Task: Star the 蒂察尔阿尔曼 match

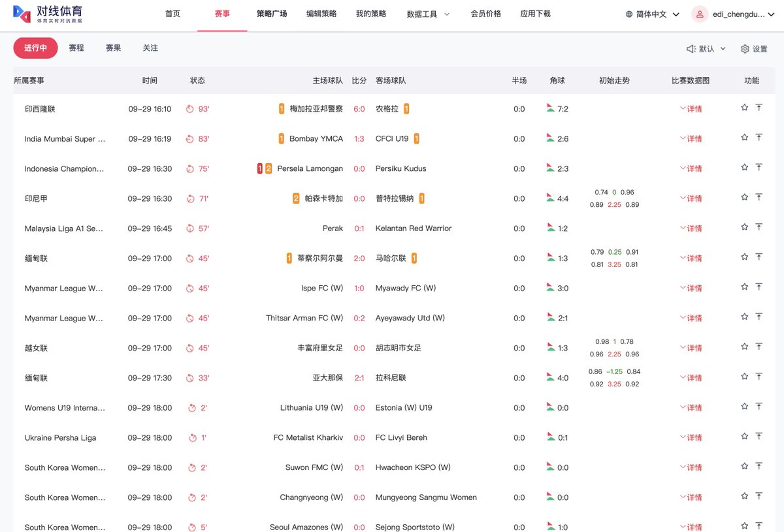Action: point(745,257)
